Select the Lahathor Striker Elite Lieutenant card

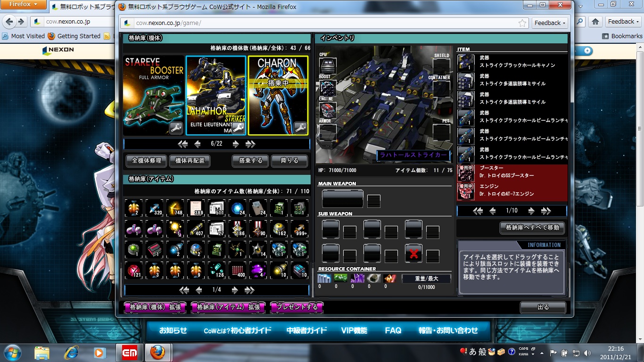216,96
